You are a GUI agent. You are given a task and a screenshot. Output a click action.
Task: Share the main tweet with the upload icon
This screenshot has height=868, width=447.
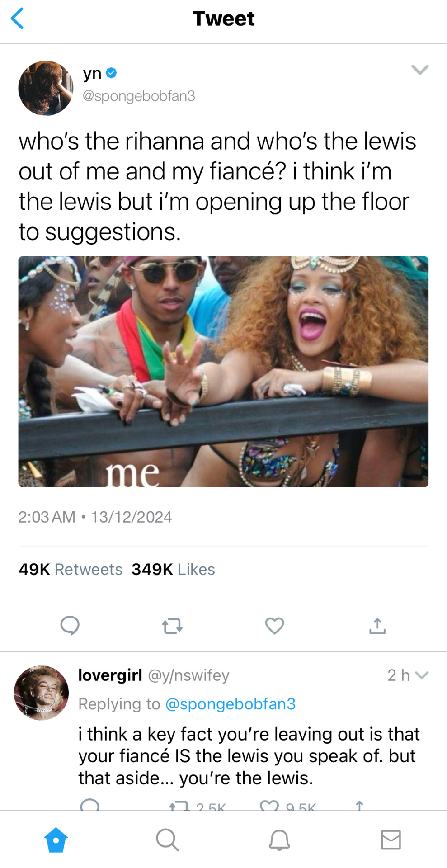(377, 626)
